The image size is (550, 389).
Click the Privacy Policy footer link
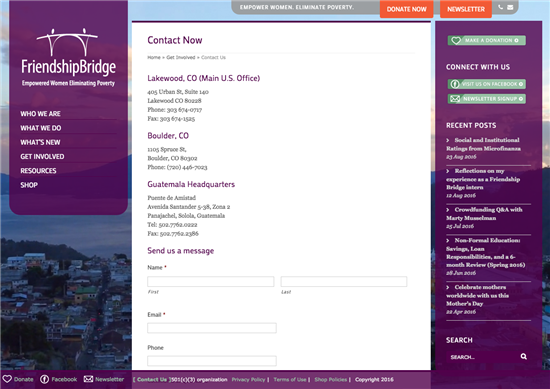248,380
